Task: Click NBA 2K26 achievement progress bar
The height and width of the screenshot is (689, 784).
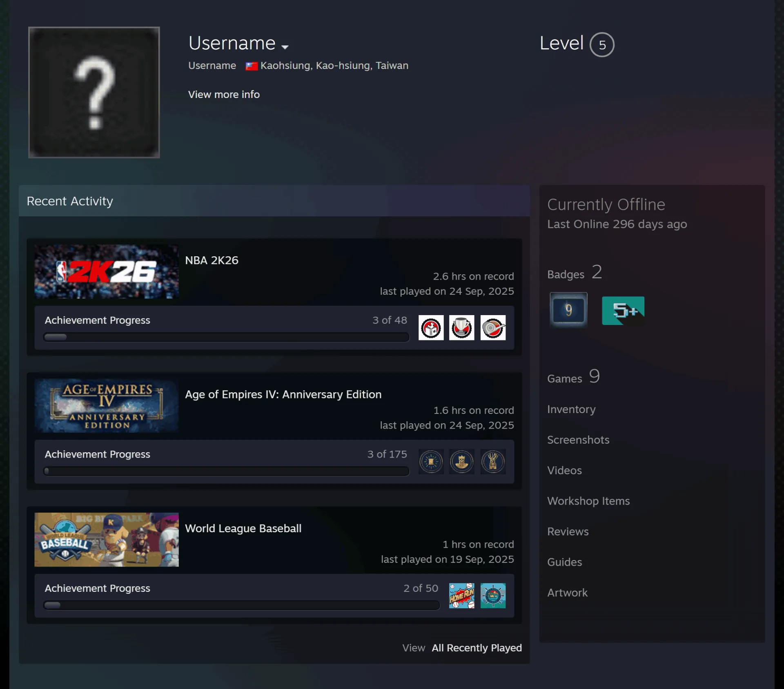Action: coord(226,337)
